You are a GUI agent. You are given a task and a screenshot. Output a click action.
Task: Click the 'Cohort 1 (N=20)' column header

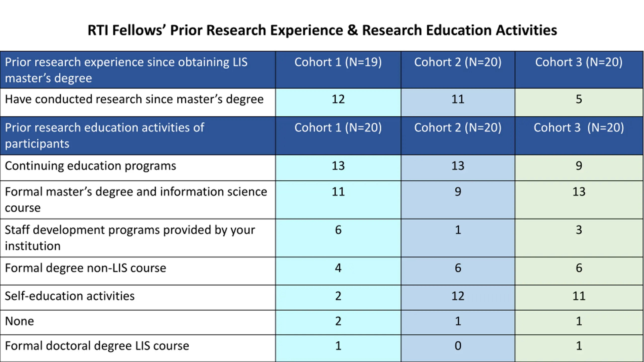click(x=338, y=128)
